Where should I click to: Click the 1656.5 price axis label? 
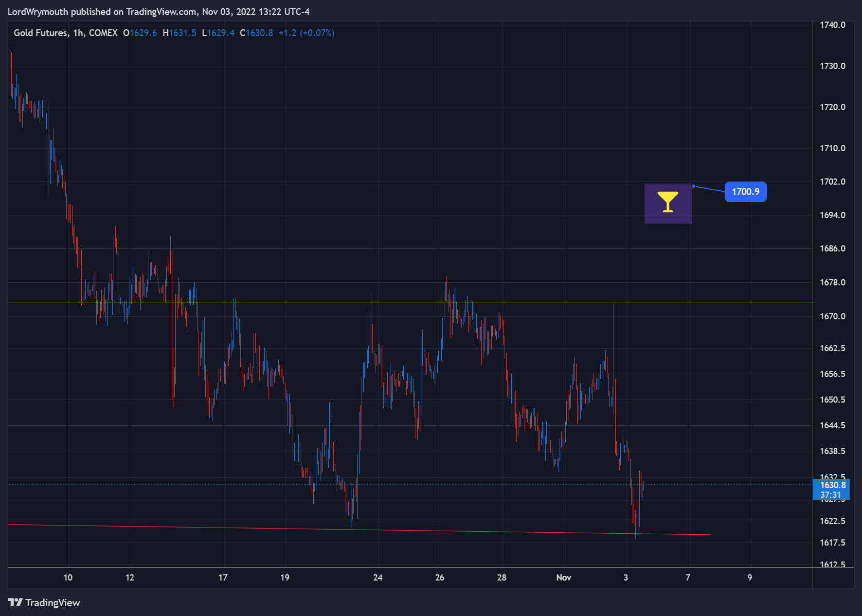point(832,374)
